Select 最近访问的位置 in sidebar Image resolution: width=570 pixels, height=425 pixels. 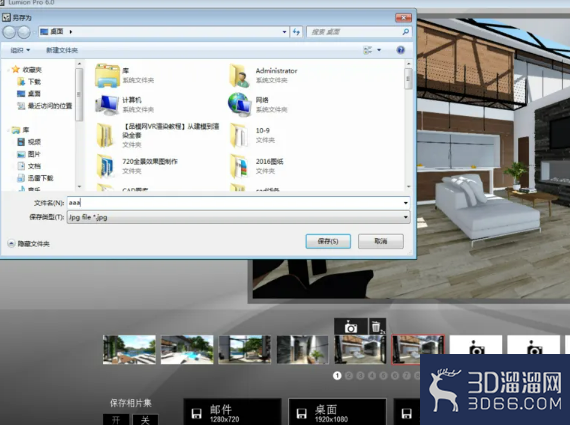[x=45, y=106]
